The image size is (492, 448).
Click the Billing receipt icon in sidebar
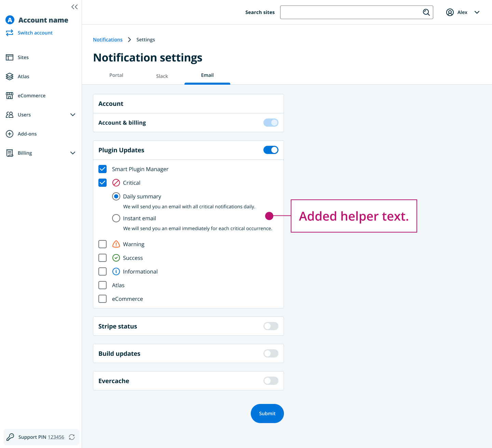10,153
